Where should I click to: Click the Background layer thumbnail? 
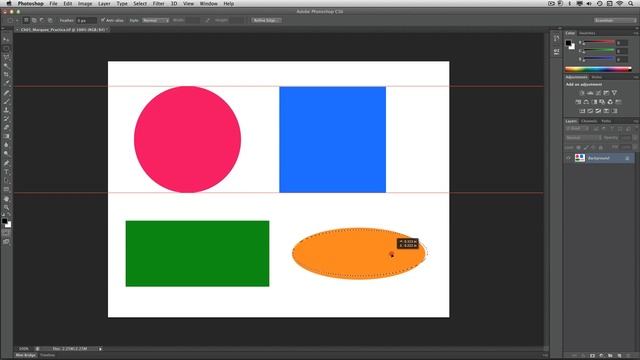click(x=580, y=158)
